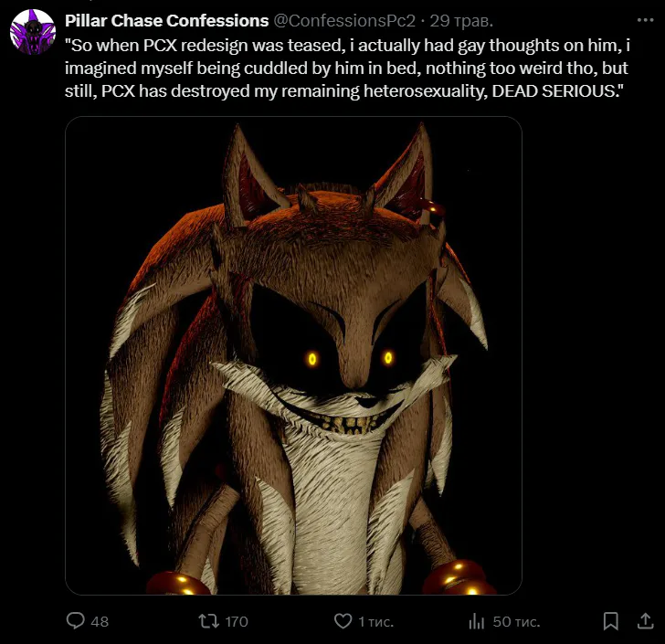Click the view count "50 тис."

click(516, 621)
